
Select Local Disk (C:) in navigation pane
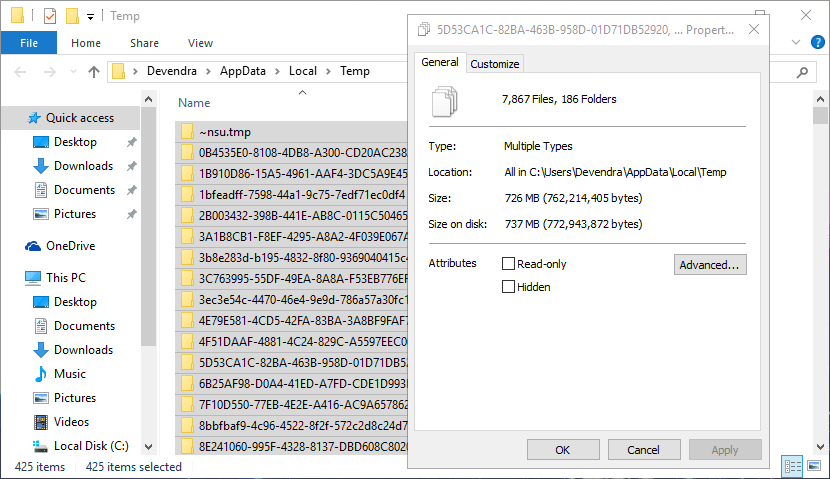click(91, 446)
